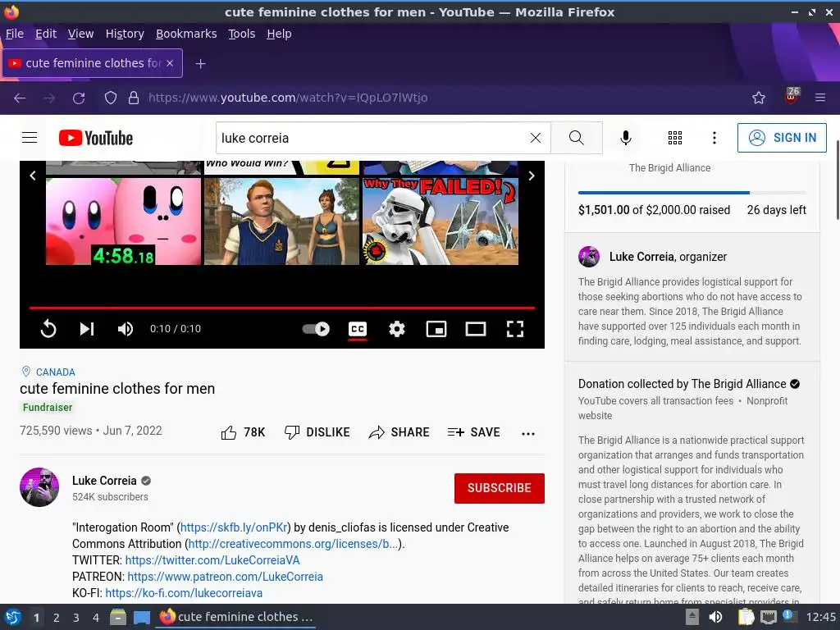Open the uBlock extension icon showing 26
The height and width of the screenshot is (630, 840).
pyautogui.click(x=792, y=97)
